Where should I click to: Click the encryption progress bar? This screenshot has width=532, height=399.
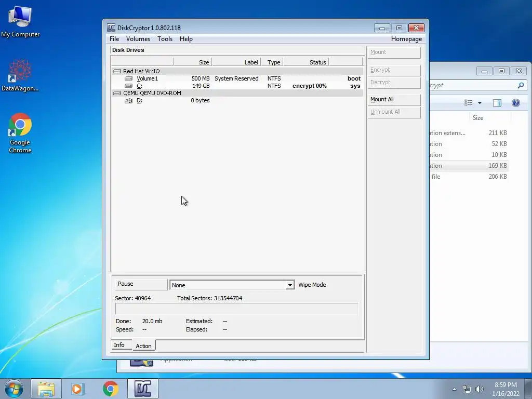click(237, 310)
